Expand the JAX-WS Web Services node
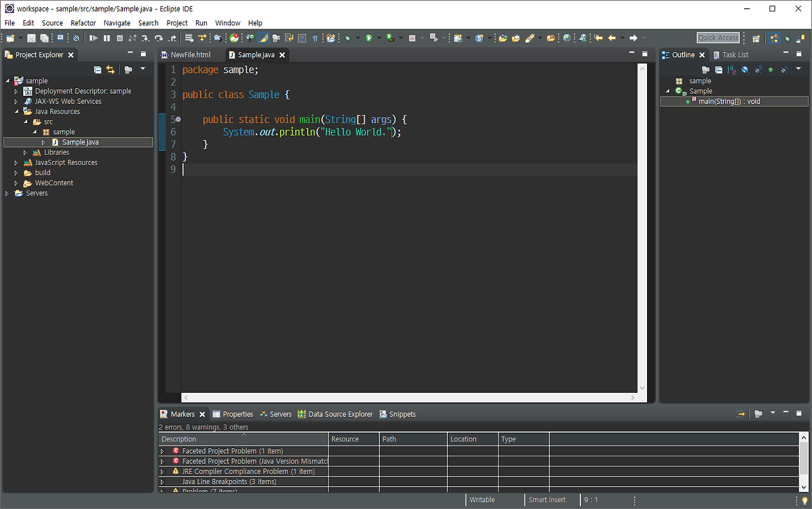812x509 pixels. 16,101
